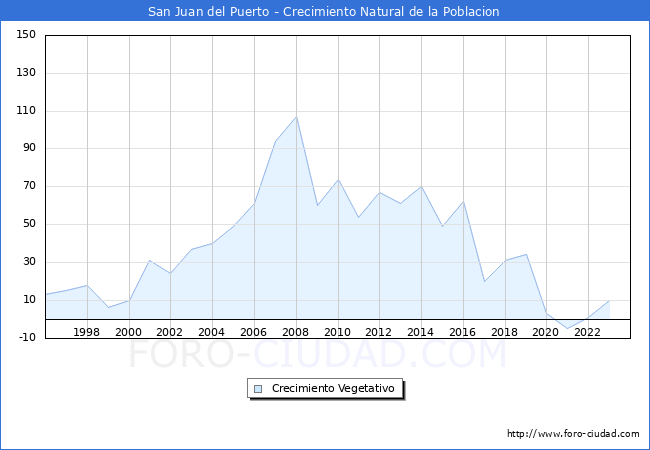Select the 2000 x-axis year label
Viewport: 650px width, 450px height.
128,332
